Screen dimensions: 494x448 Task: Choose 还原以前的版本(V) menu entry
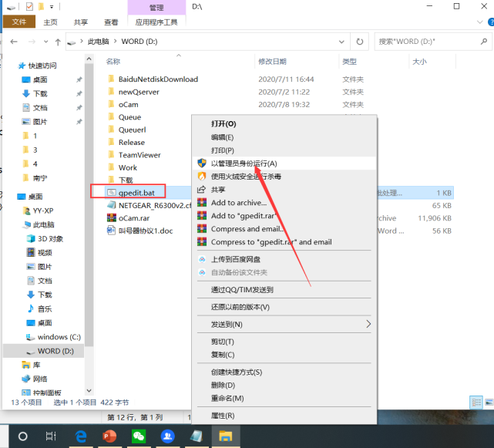[240, 307]
